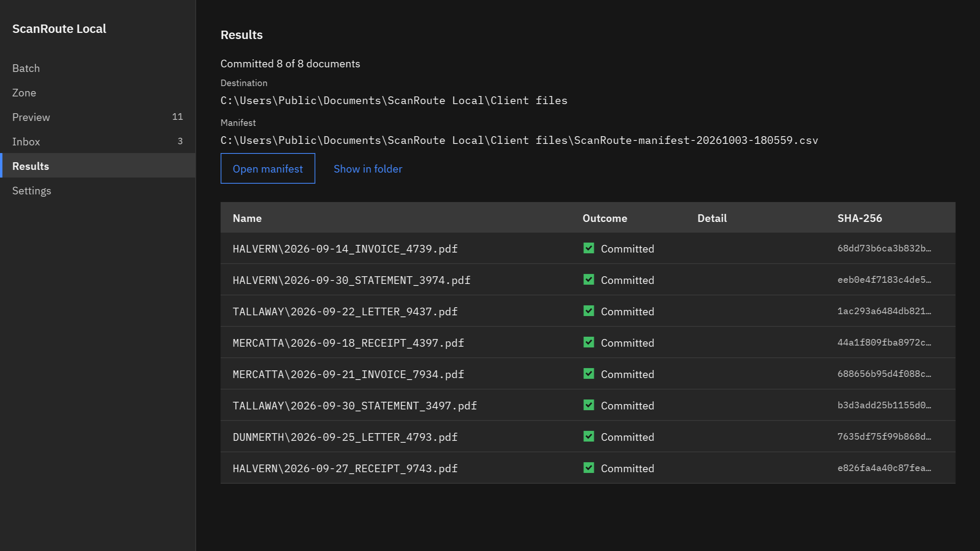This screenshot has height=551, width=980.
Task: Click the Preview count badge 11
Action: 177,117
